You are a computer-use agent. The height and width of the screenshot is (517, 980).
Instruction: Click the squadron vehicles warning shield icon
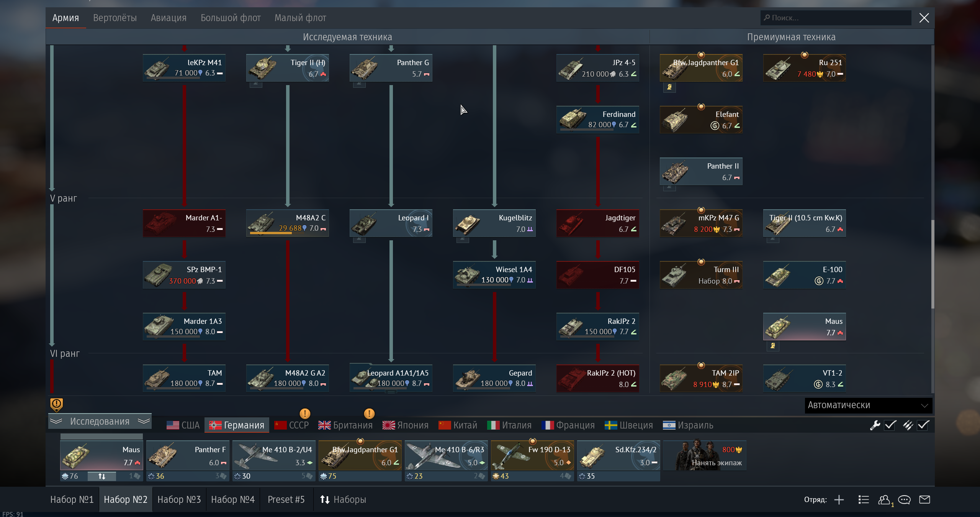56,404
